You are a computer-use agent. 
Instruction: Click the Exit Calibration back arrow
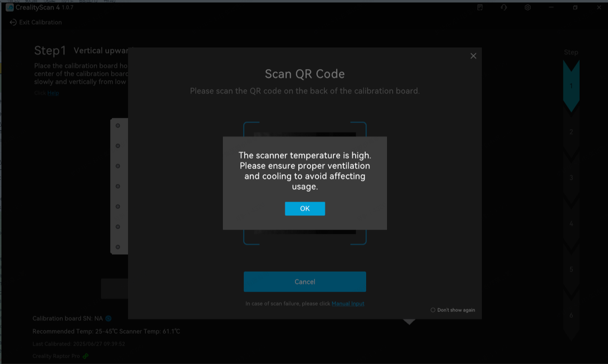(x=13, y=22)
